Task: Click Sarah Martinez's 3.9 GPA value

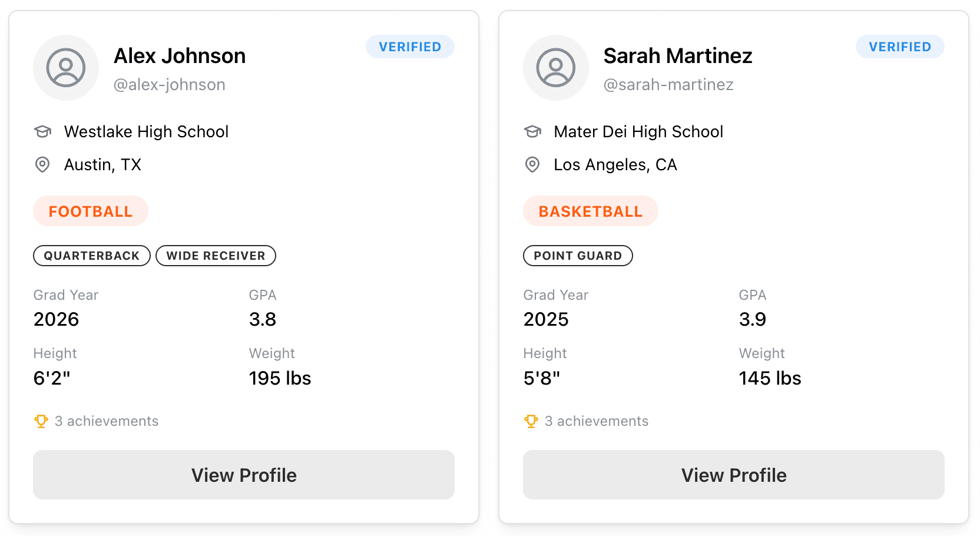Action: pos(752,319)
